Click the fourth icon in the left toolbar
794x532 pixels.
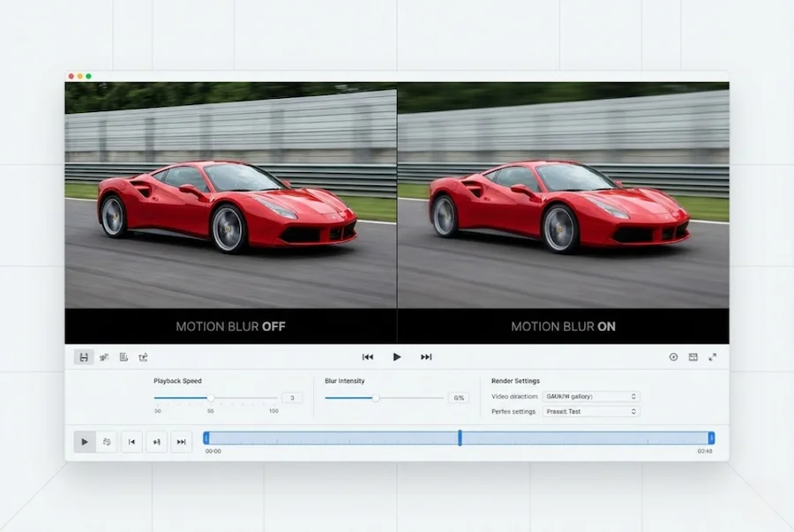[143, 357]
